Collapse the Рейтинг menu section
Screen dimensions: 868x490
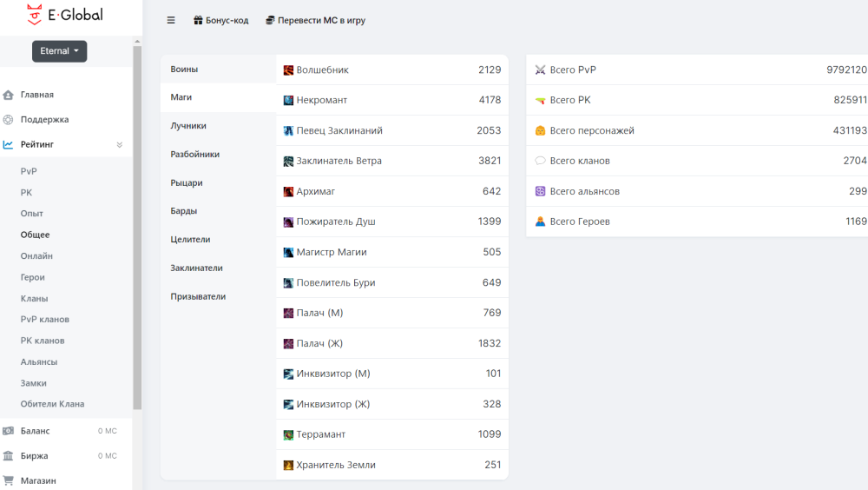[119, 145]
